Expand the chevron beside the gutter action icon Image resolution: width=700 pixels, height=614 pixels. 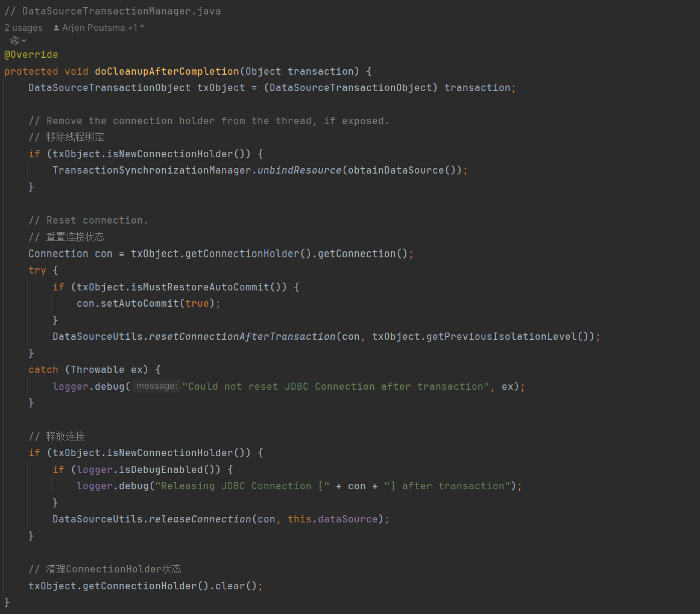pyautogui.click(x=24, y=41)
